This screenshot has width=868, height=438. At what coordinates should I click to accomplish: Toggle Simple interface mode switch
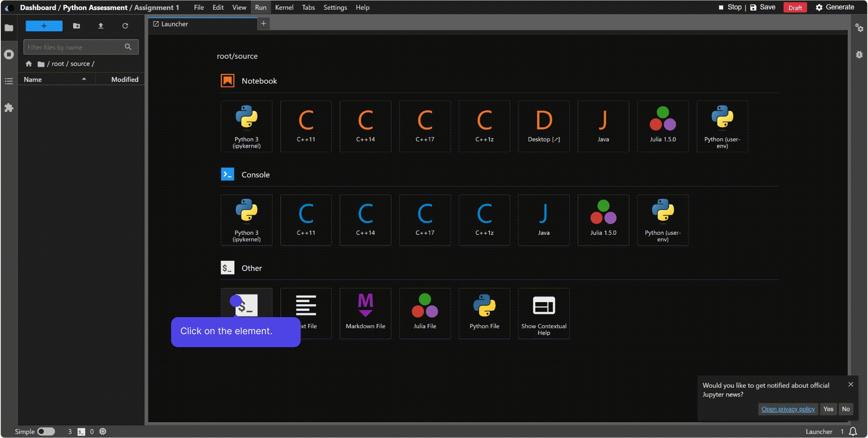(x=46, y=432)
